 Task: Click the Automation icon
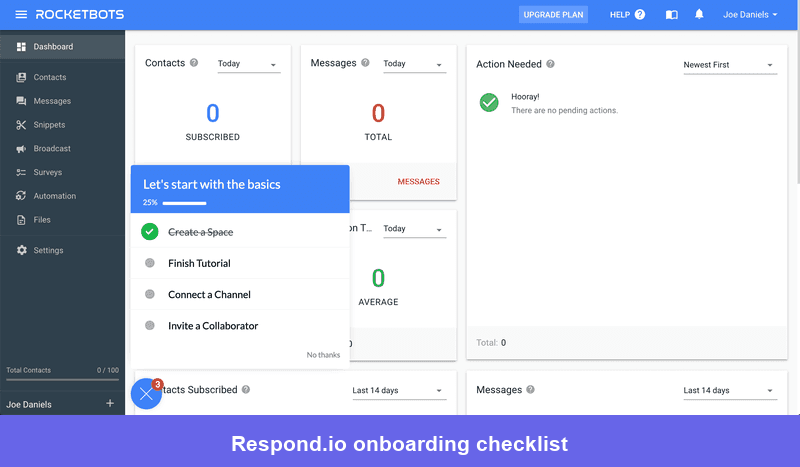(21, 196)
